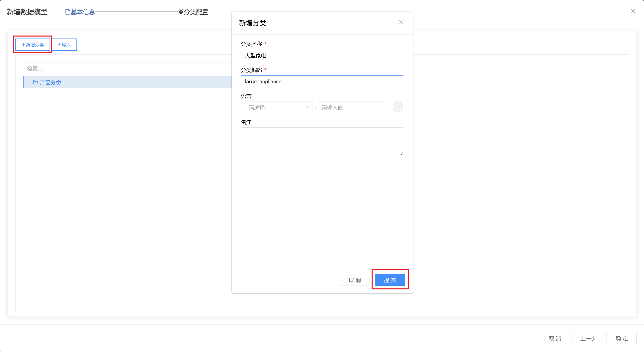Close the 新增分类 dialog with X

click(401, 22)
